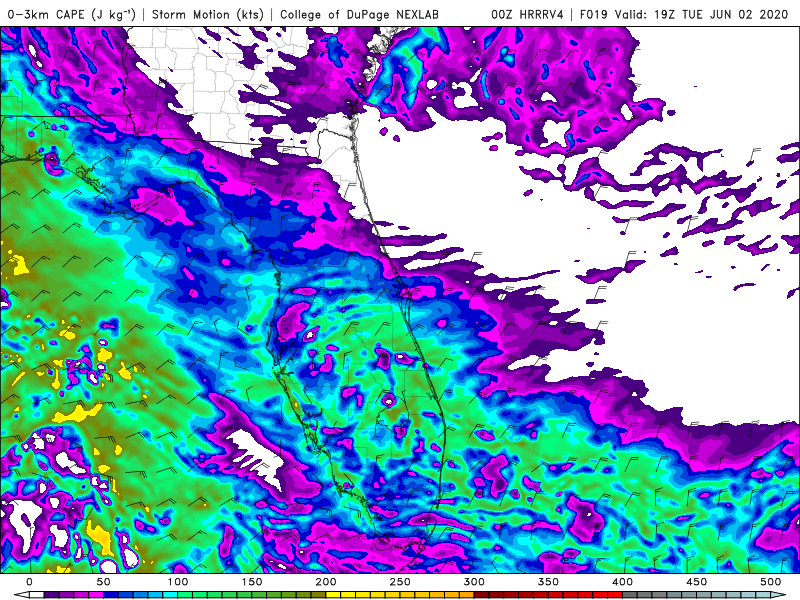Click the '50' tick label on the color scale
800x600 pixels.
coord(103,582)
